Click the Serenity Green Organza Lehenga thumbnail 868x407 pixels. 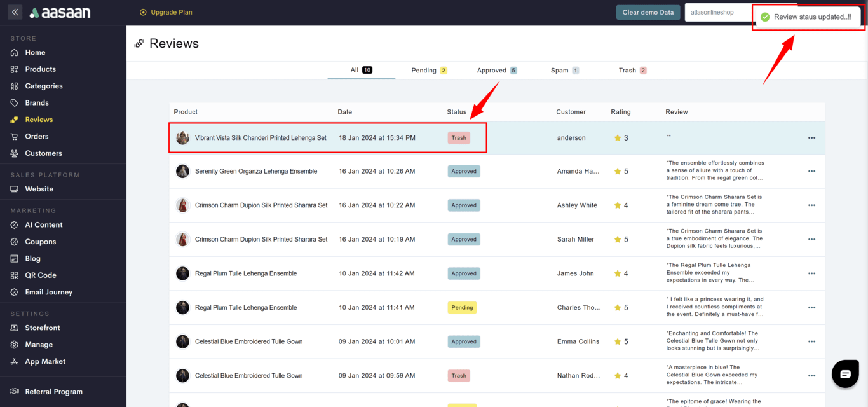point(183,171)
